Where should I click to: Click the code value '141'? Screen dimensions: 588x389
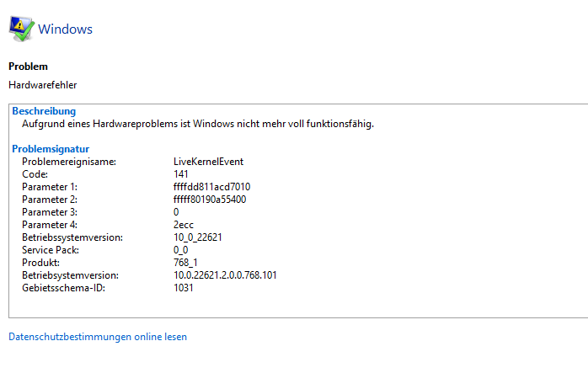click(181, 174)
